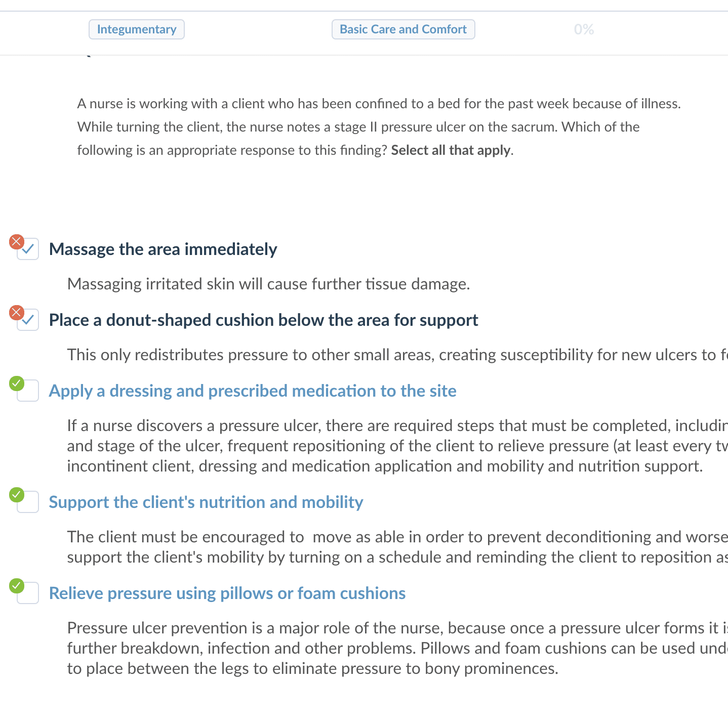Select 'Support the client's nutrition and mobility' text

[x=206, y=502]
